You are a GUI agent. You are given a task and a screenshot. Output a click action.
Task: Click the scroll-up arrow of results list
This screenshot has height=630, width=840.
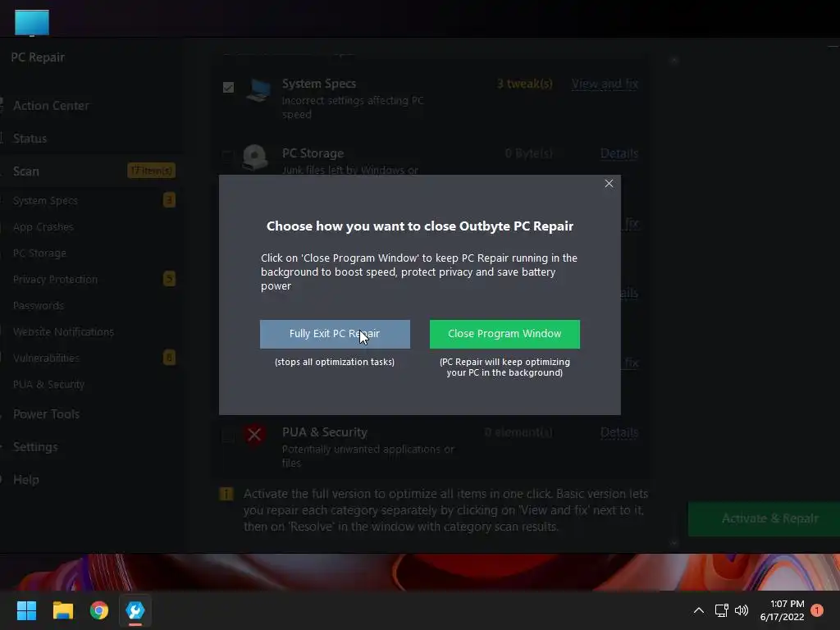click(674, 61)
